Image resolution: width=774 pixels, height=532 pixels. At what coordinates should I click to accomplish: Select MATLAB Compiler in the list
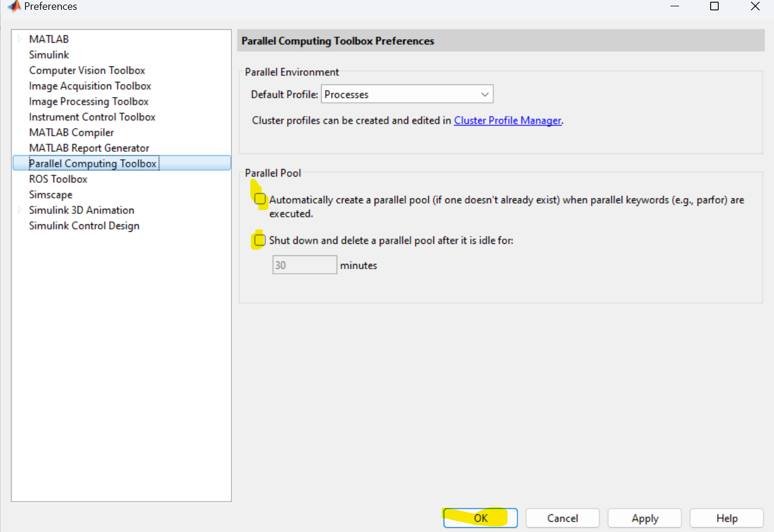(71, 132)
